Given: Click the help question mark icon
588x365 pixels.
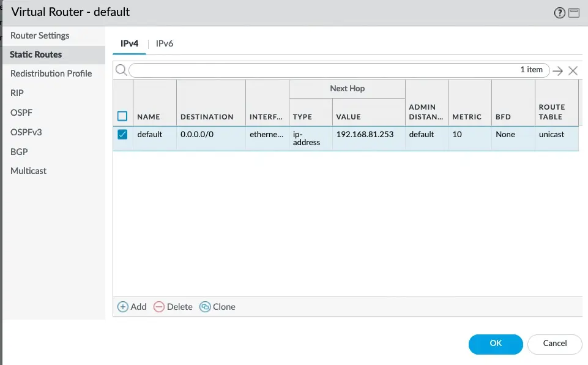Looking at the screenshot, I should pyautogui.click(x=559, y=13).
